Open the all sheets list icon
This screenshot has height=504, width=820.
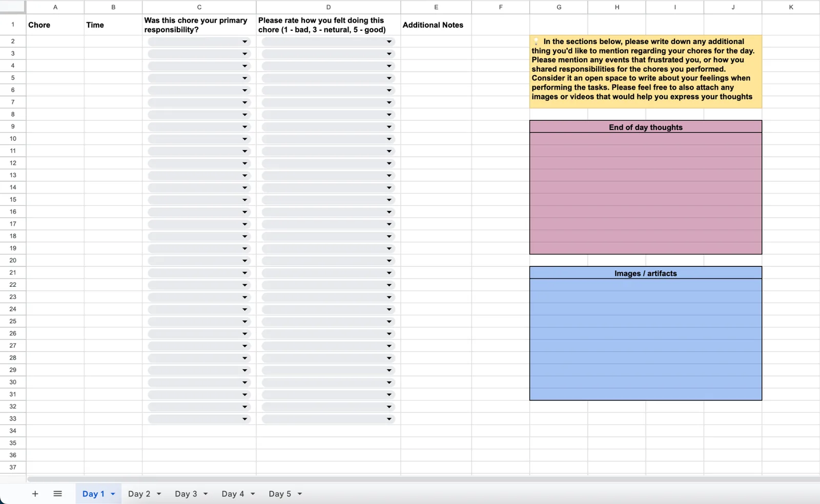pos(57,494)
